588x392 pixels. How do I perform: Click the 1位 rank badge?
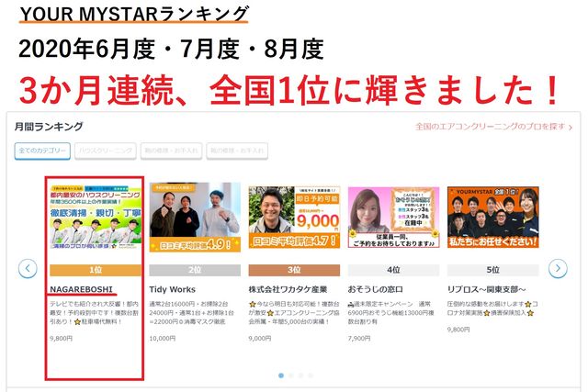pyautogui.click(x=96, y=270)
